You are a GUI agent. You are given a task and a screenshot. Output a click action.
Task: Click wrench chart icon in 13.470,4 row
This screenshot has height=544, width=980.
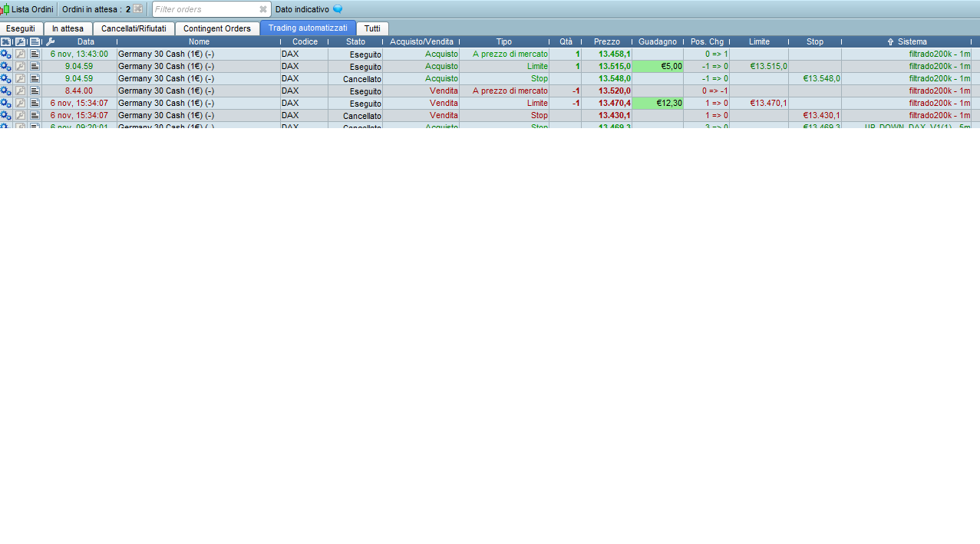[x=21, y=104]
